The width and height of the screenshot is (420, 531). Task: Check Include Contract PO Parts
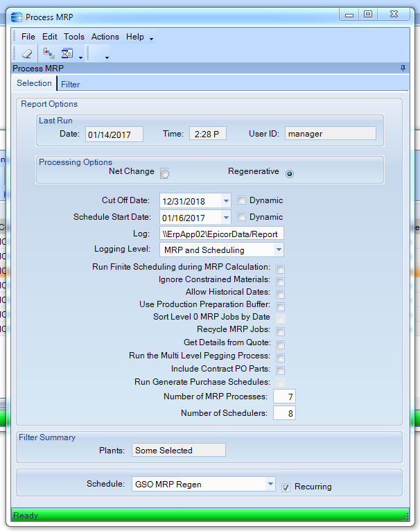click(x=280, y=370)
